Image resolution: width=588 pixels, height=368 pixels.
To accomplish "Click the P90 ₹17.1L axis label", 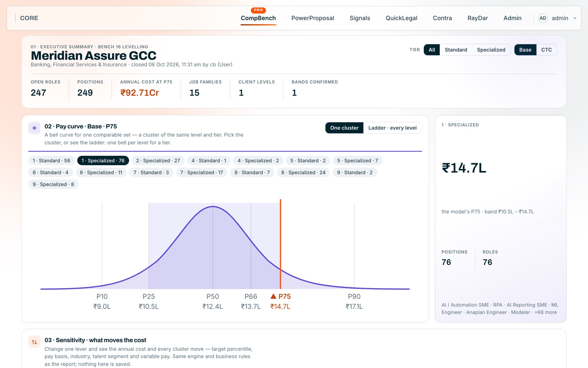I will pyautogui.click(x=354, y=301).
